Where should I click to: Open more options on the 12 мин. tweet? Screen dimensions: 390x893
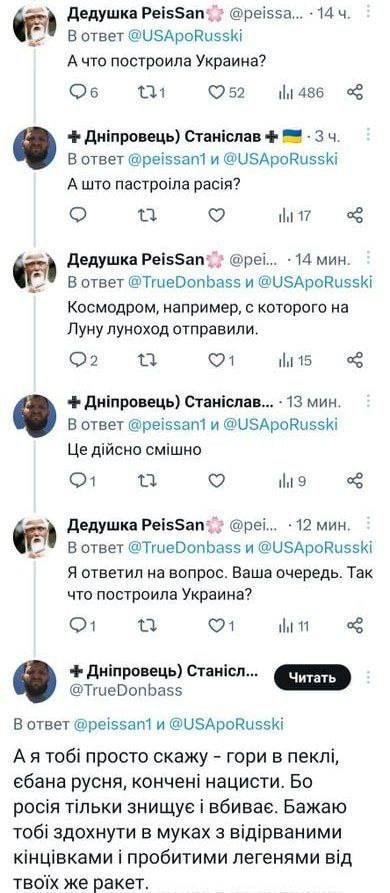[x=368, y=523]
